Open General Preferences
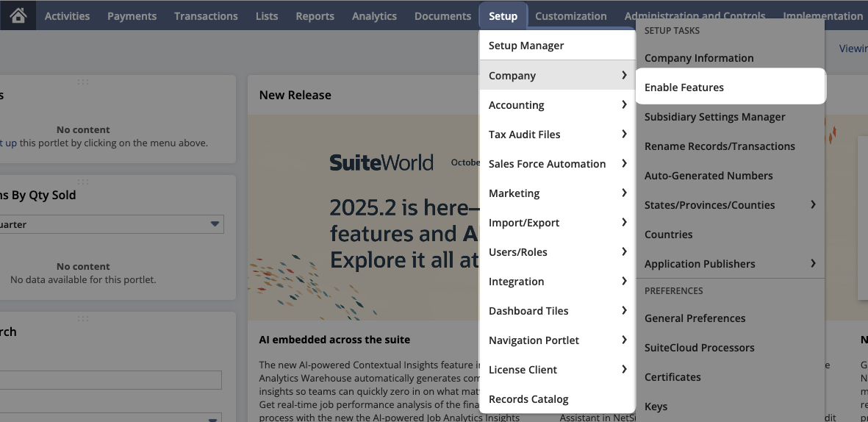Image resolution: width=868 pixels, height=422 pixels. (730, 318)
